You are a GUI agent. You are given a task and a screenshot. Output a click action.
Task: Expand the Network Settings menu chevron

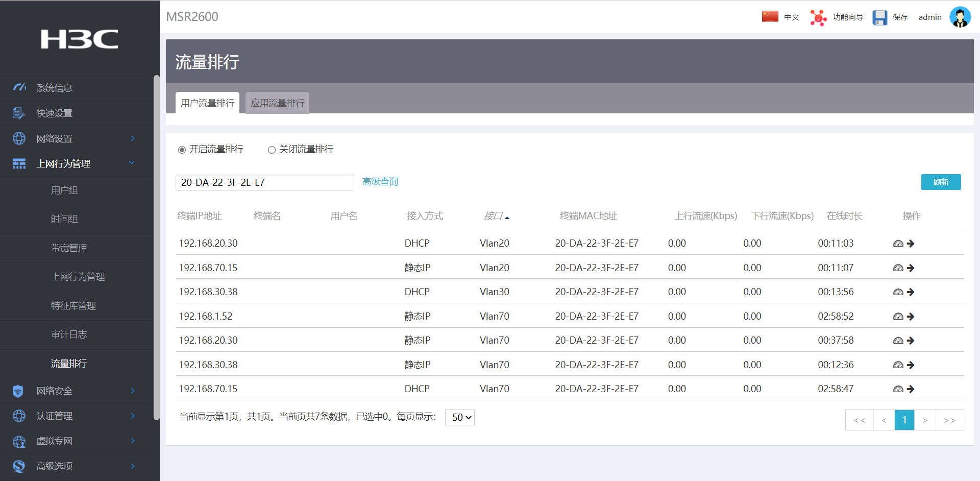[x=133, y=138]
